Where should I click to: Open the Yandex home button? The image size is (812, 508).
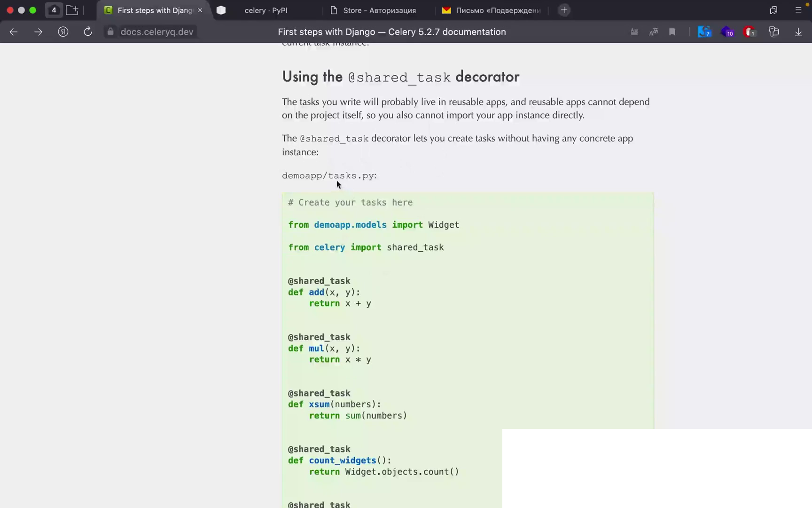pyautogui.click(x=63, y=32)
